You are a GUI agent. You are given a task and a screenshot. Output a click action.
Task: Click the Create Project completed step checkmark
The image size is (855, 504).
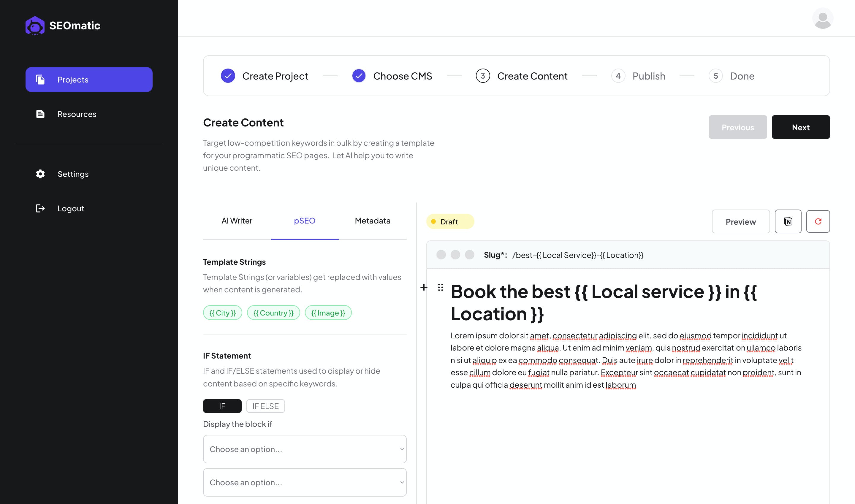click(x=228, y=76)
